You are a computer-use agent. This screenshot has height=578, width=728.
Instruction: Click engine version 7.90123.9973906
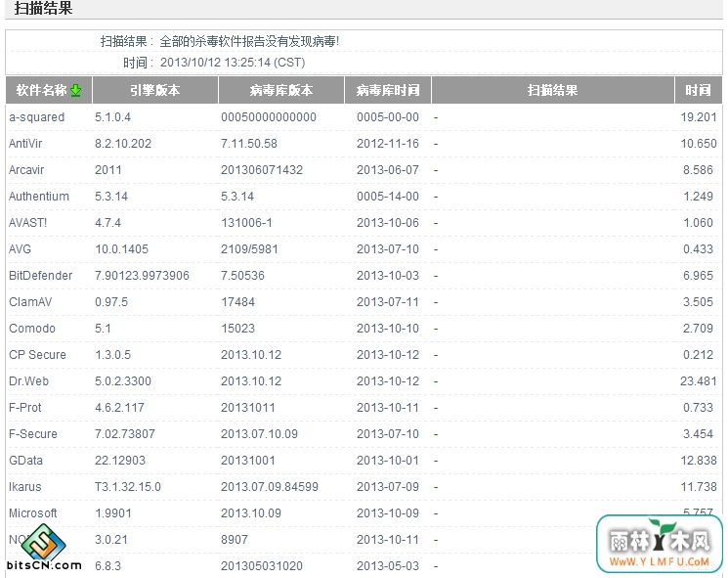click(142, 276)
